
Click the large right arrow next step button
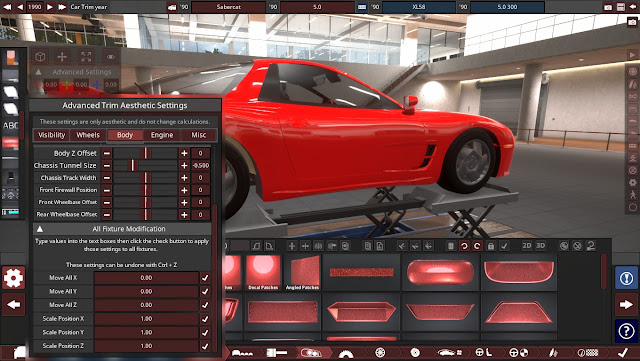point(626,305)
